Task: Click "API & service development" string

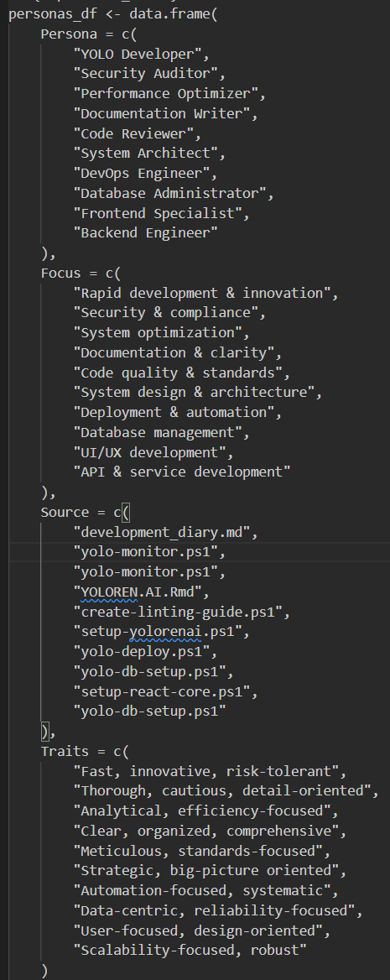Action: [x=182, y=472]
